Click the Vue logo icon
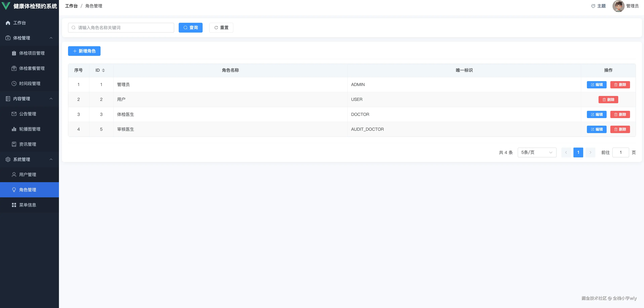The width and height of the screenshot is (644, 308). click(x=6, y=6)
